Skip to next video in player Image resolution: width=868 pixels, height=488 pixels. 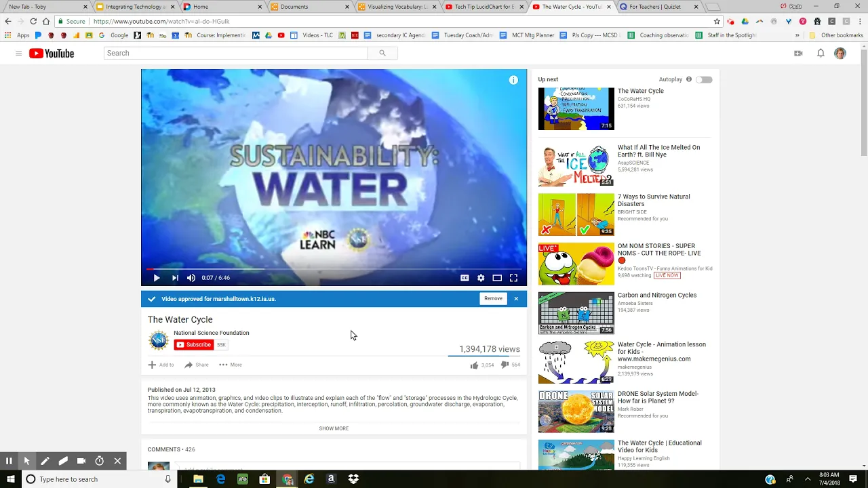tap(175, 278)
